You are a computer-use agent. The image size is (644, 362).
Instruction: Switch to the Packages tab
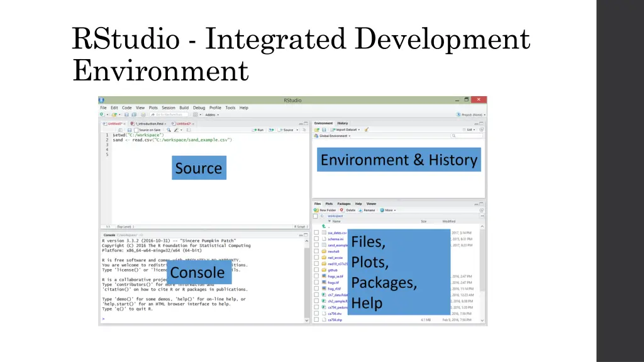(x=344, y=204)
